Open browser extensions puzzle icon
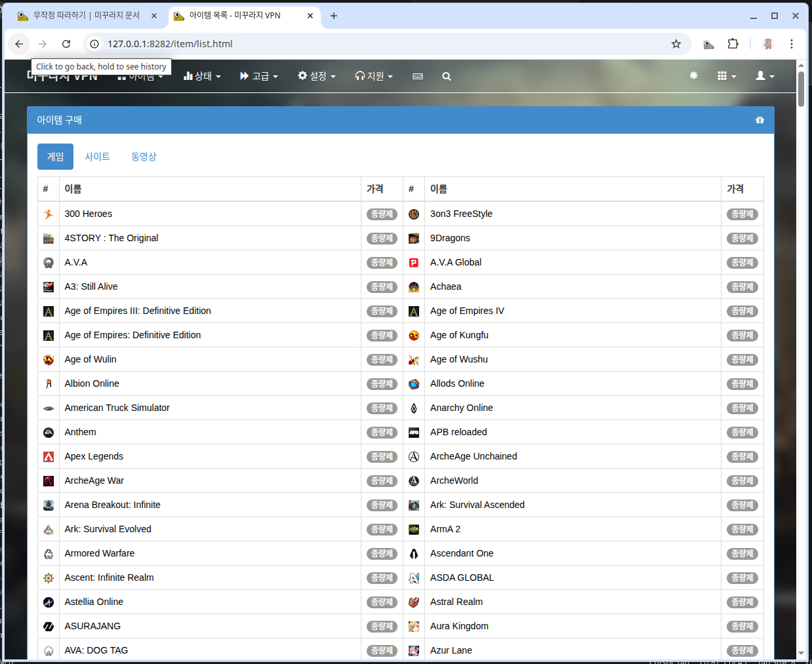The width and height of the screenshot is (812, 664). pos(733,44)
